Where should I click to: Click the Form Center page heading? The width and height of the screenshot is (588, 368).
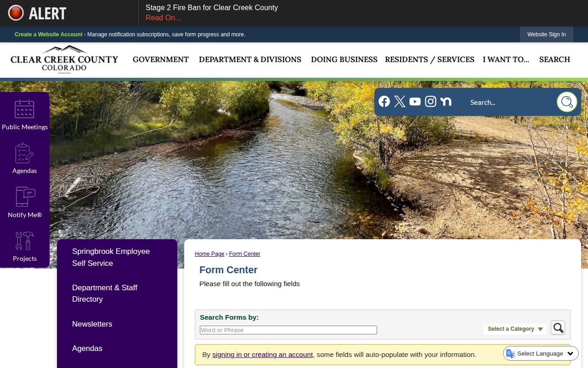(228, 270)
